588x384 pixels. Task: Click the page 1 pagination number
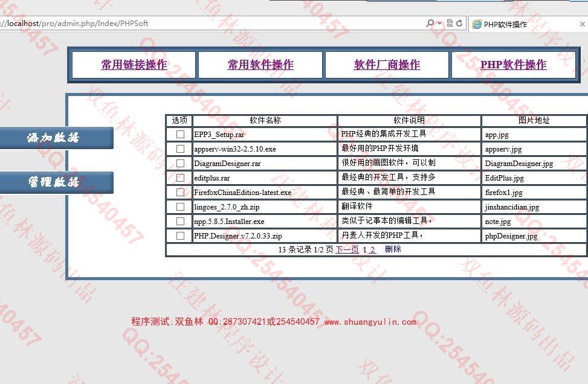click(364, 249)
